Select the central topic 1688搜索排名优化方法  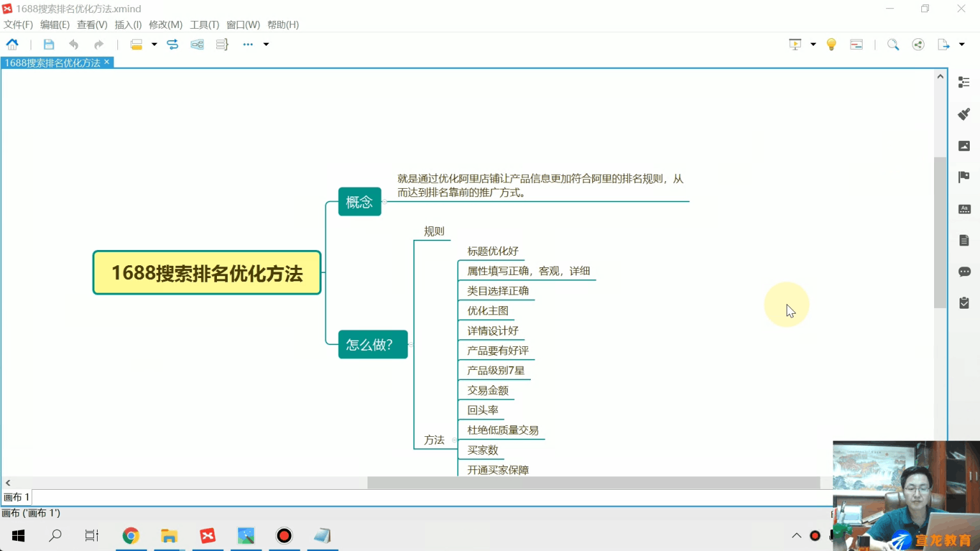tap(207, 272)
